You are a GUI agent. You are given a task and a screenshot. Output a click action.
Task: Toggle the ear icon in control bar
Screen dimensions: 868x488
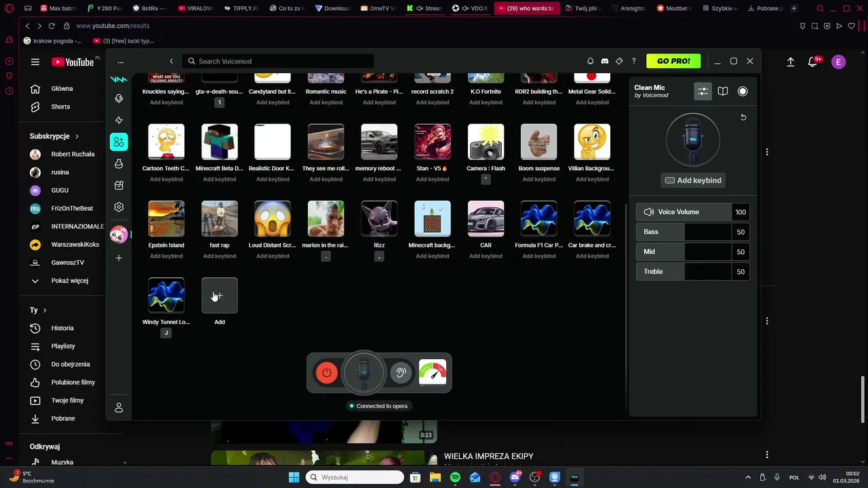(x=401, y=372)
